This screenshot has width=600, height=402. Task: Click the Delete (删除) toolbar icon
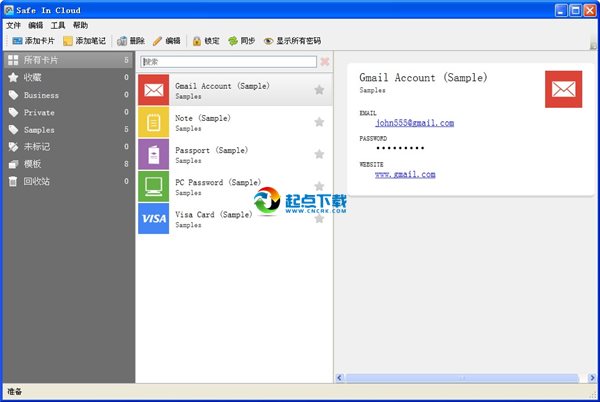point(122,41)
